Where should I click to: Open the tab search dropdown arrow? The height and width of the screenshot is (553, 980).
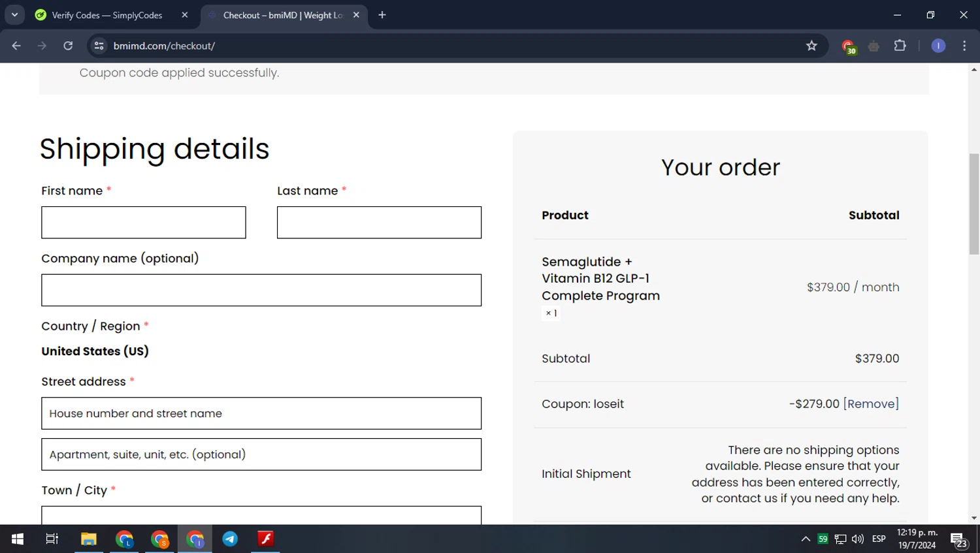[14, 14]
